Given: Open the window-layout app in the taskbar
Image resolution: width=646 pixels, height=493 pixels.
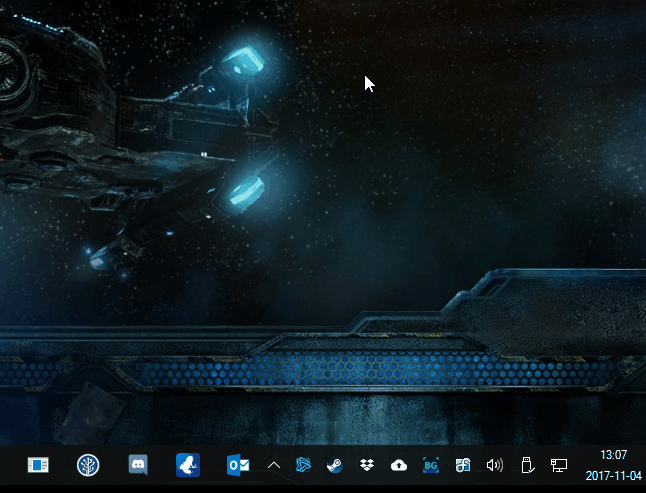Looking at the screenshot, I should (38, 465).
